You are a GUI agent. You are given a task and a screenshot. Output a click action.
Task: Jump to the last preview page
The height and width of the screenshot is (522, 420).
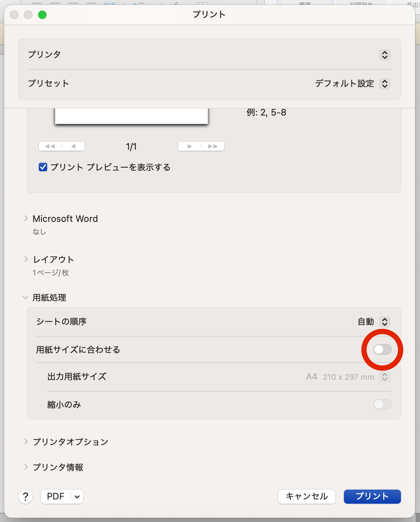[x=212, y=146]
